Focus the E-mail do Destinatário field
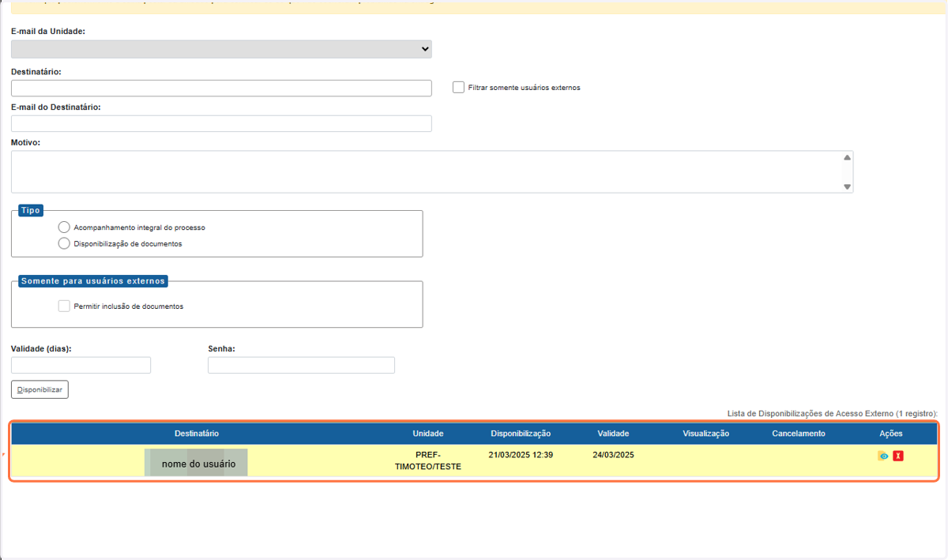 (221, 123)
